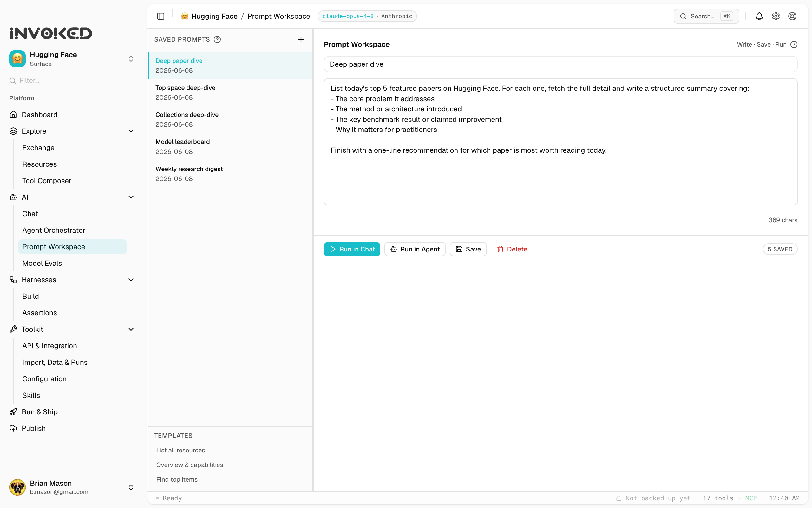The width and height of the screenshot is (812, 508).
Task: Click the backup lock status icon
Action: coord(619,498)
